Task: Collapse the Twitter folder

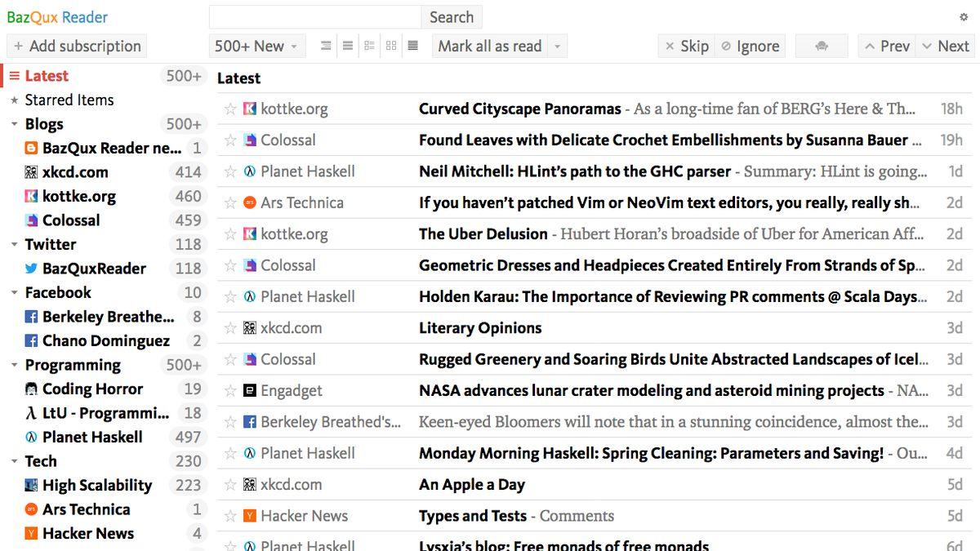Action: (x=14, y=244)
